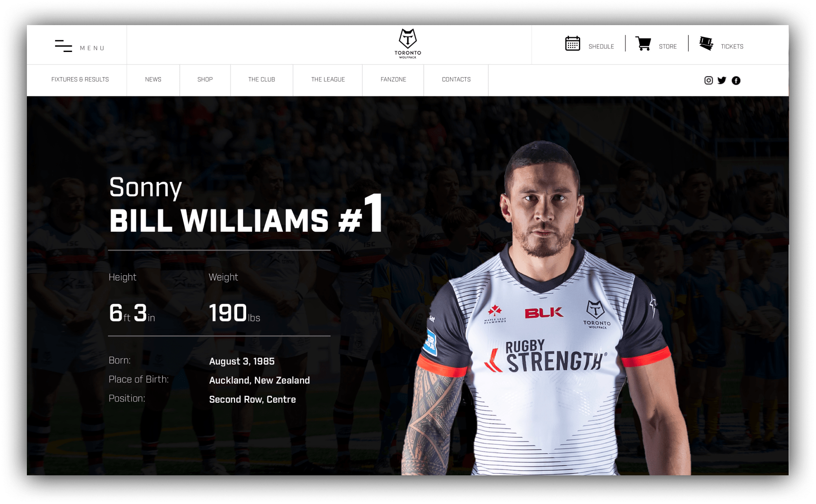
Task: Open the Shop menu item
Action: pyautogui.click(x=205, y=79)
